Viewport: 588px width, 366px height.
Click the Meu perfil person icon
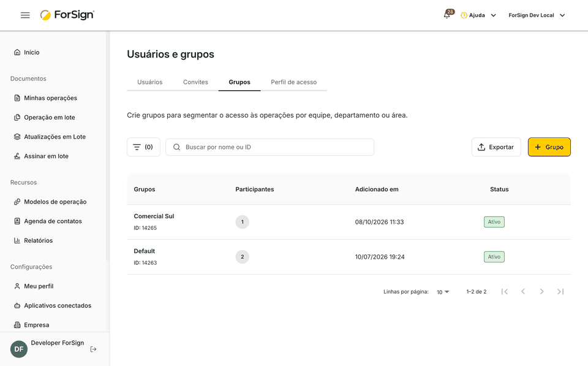[x=17, y=286]
